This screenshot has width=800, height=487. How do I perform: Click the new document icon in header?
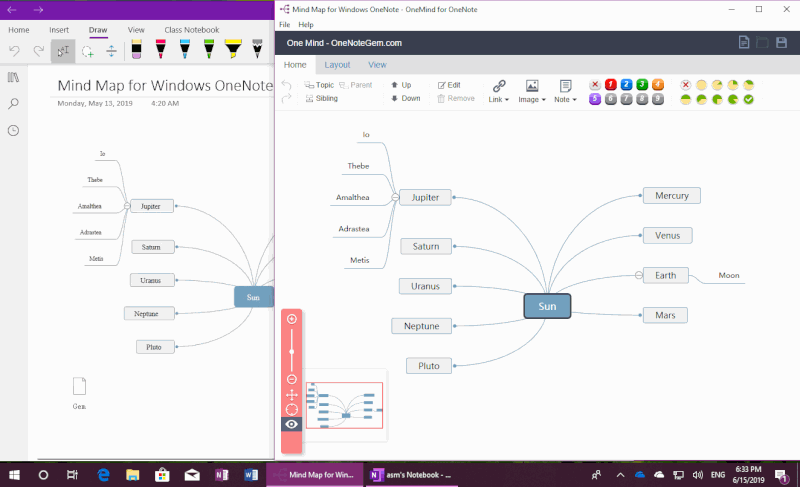(x=743, y=42)
